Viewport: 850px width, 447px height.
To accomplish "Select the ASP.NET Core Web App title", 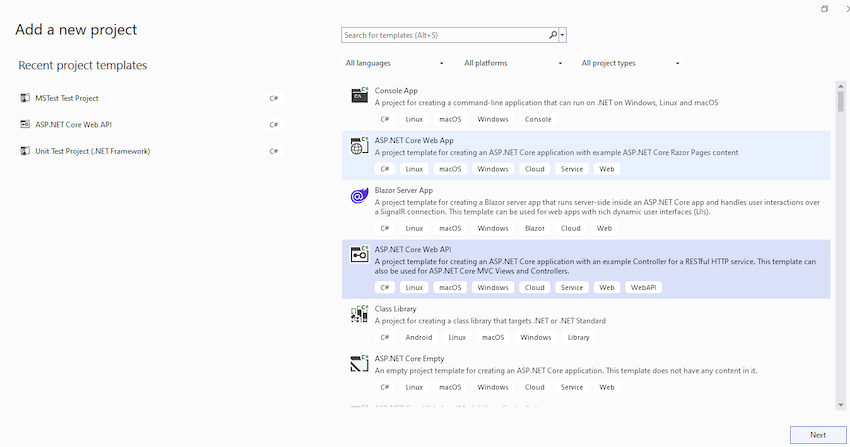I will (x=414, y=140).
